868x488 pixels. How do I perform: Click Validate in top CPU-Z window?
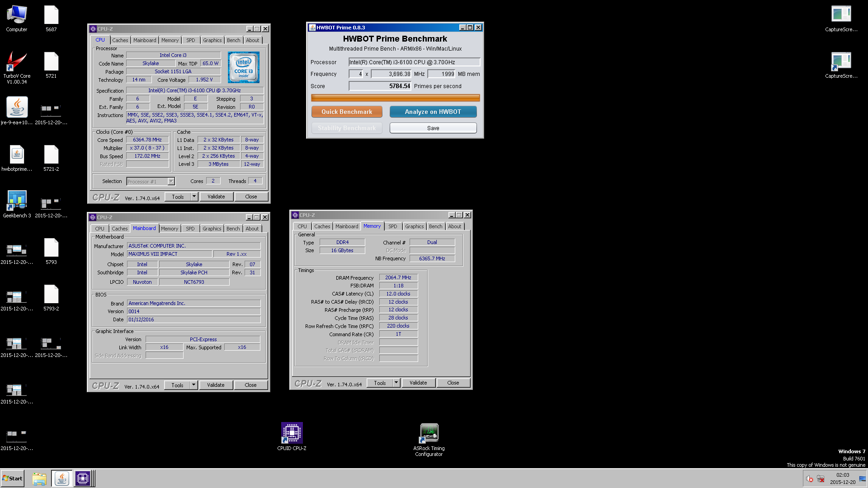pos(216,197)
